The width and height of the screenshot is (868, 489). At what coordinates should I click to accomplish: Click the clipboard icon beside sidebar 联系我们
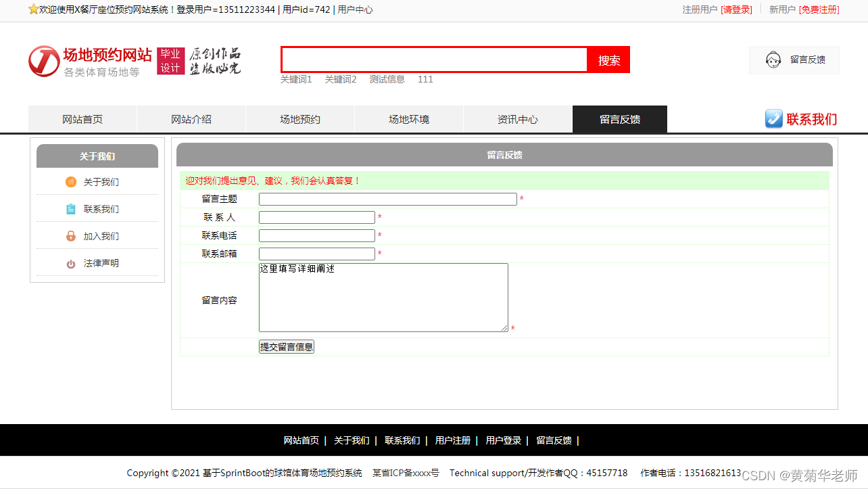[71, 209]
